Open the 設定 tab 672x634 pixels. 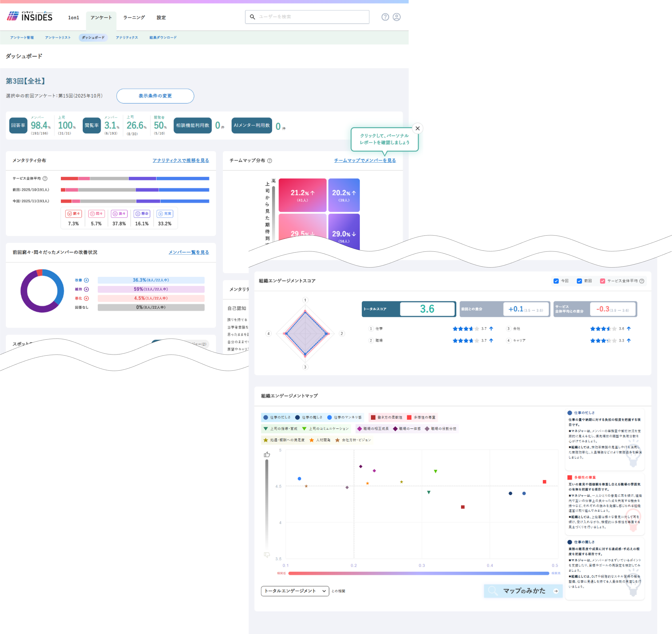(x=161, y=18)
